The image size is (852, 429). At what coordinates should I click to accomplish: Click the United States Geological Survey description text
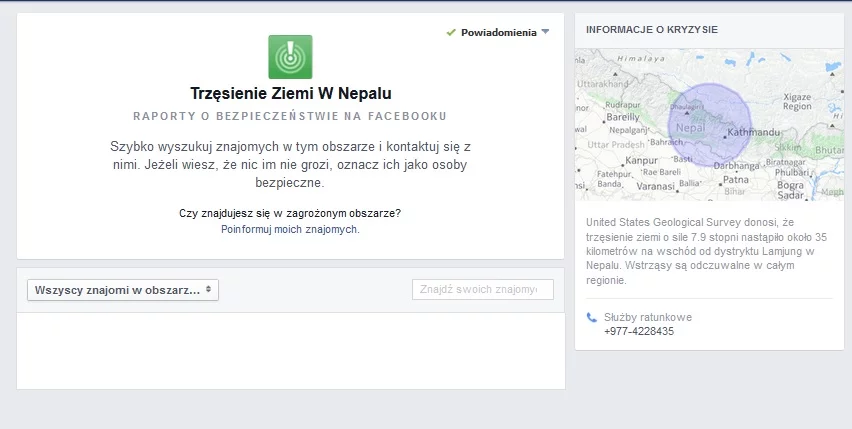(706, 251)
